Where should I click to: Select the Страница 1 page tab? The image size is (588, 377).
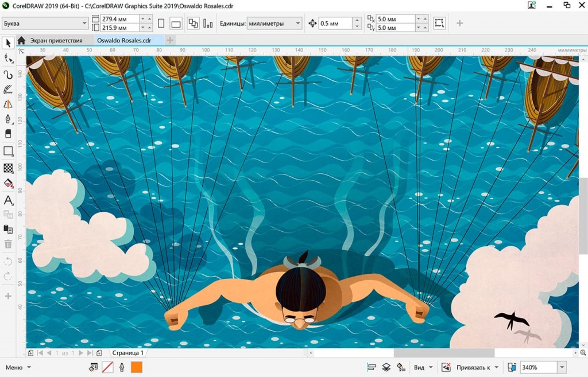128,353
